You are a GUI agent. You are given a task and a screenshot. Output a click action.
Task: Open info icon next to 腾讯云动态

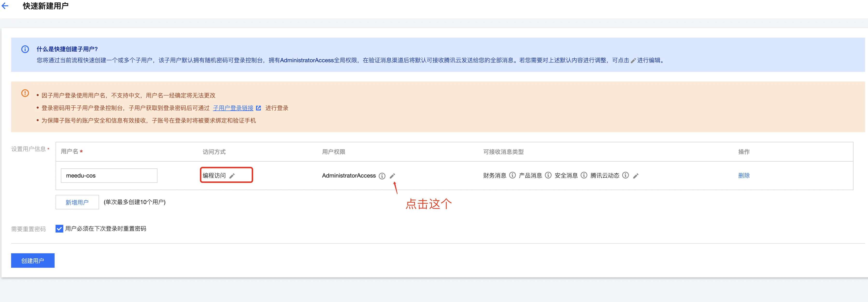click(625, 175)
